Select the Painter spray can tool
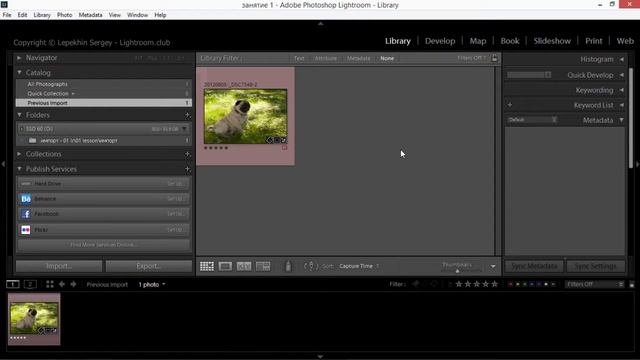 tap(288, 266)
